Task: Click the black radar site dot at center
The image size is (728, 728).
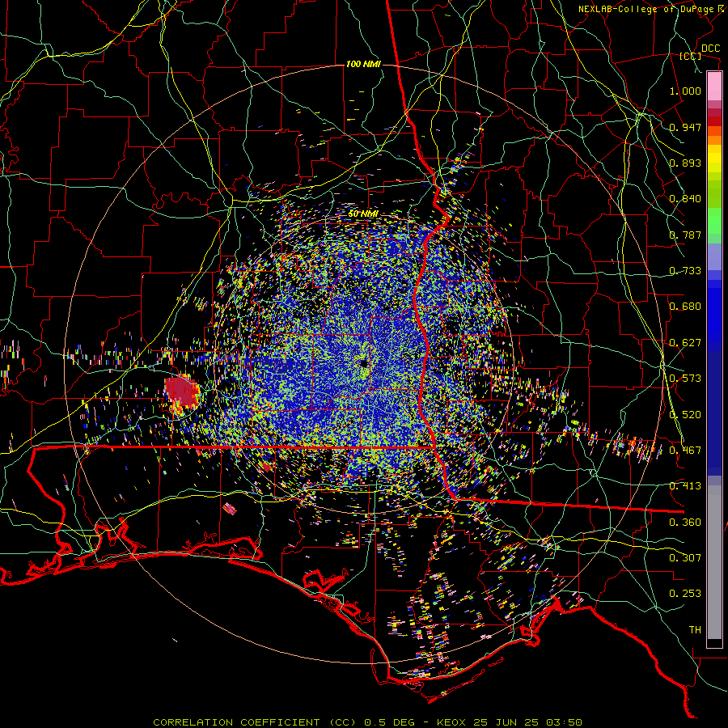Action: 363,363
